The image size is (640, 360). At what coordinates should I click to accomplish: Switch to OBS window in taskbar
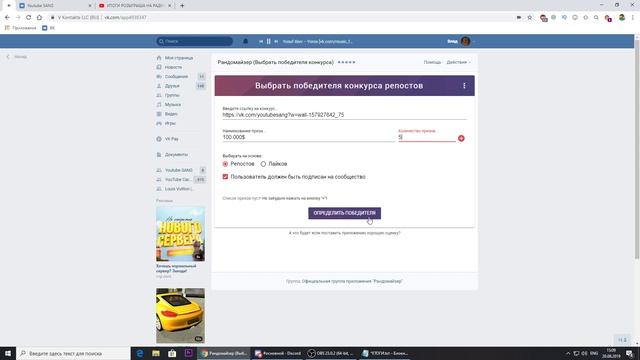click(x=331, y=353)
